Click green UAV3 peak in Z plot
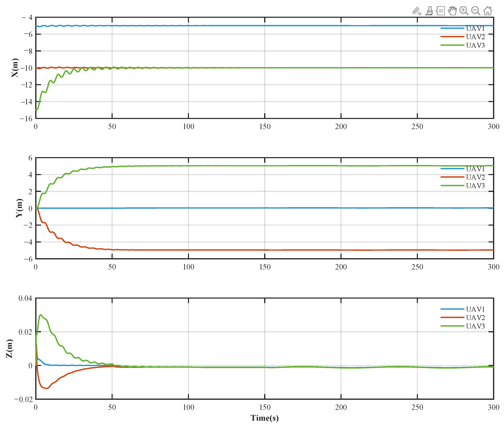 pos(41,315)
